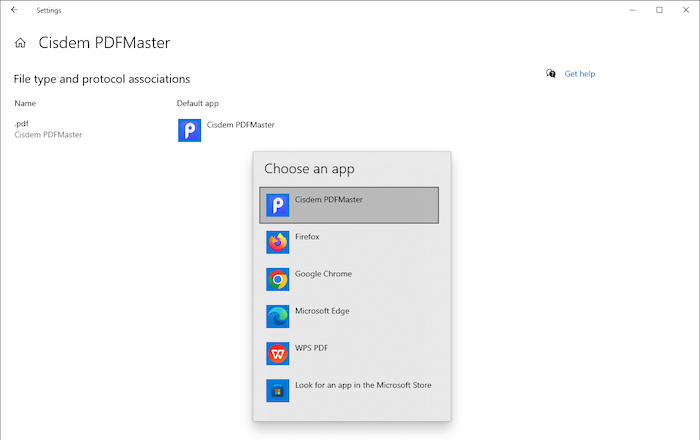Choose Google Chrome from the app list

coord(323,274)
